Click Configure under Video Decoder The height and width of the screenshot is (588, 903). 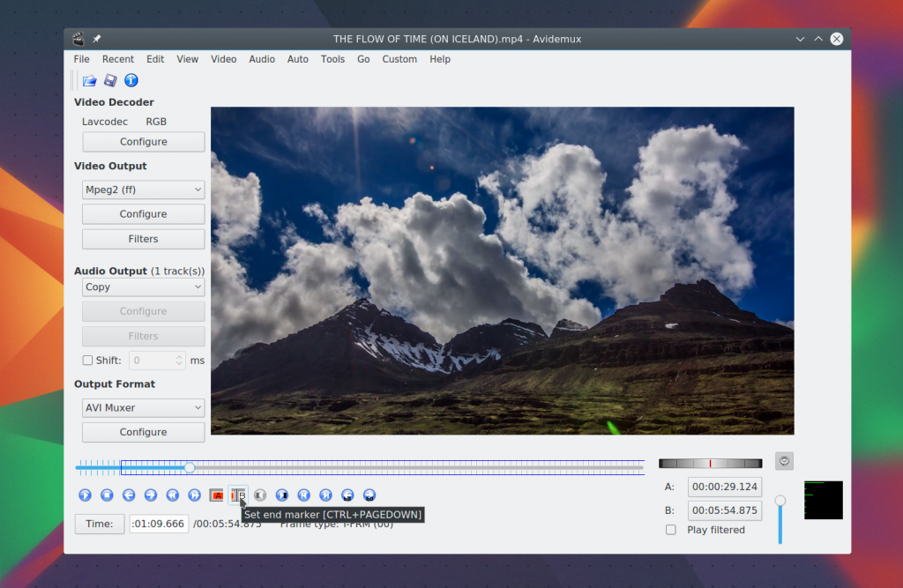coord(143,142)
